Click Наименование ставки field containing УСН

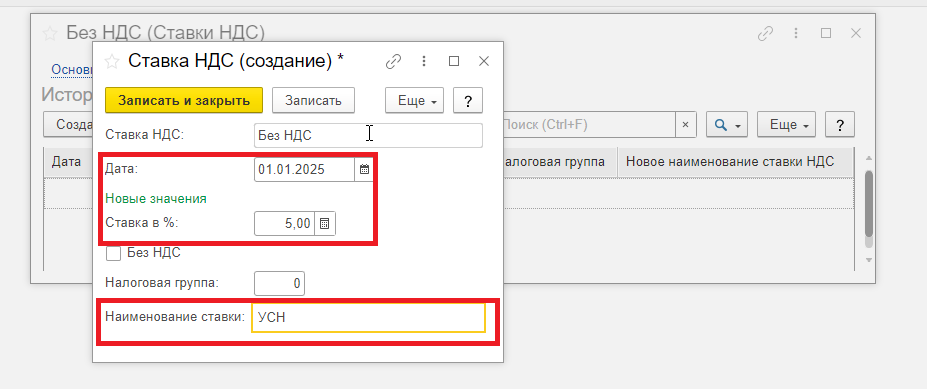368,317
